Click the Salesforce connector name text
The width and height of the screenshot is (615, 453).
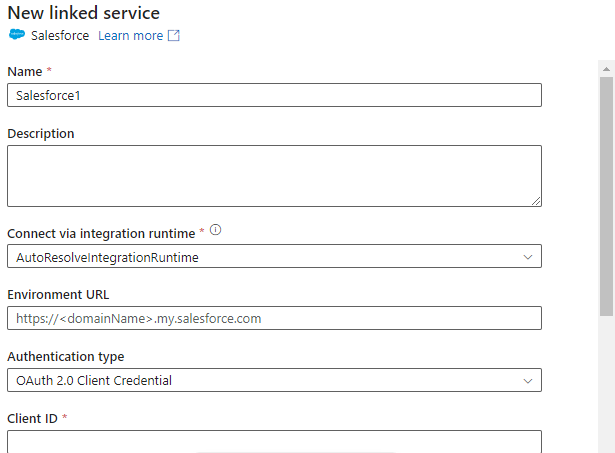click(60, 36)
